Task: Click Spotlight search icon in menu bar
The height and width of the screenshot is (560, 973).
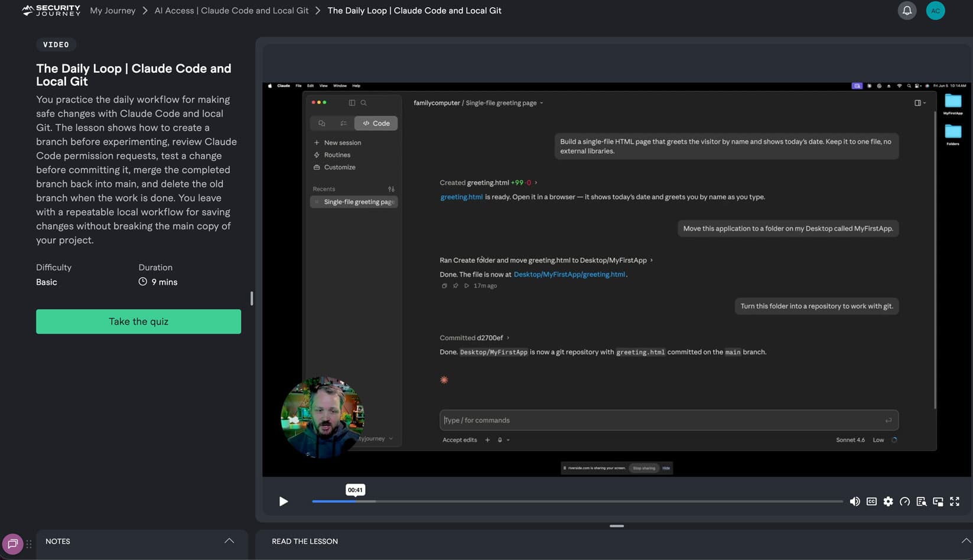Action: point(909,86)
